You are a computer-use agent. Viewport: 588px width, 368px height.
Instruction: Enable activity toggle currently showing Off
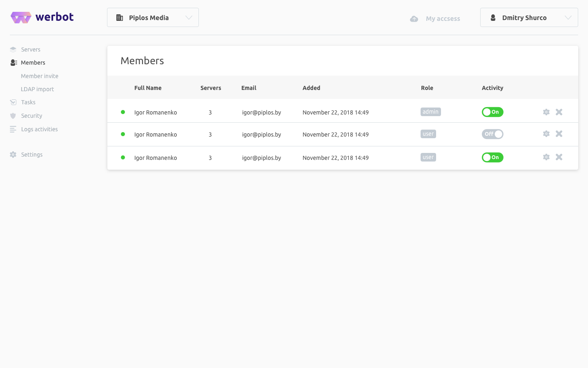(492, 134)
